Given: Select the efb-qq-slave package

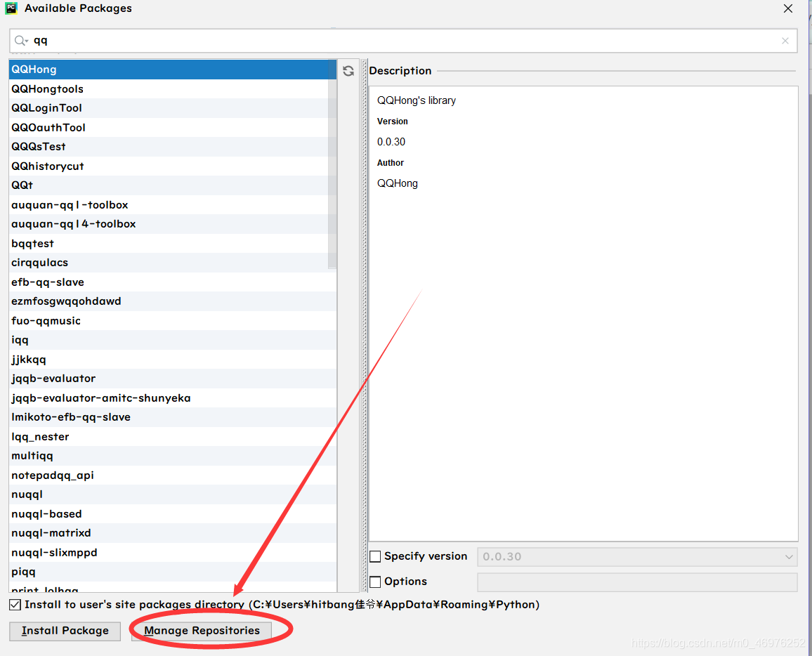Looking at the screenshot, I should 173,282.
